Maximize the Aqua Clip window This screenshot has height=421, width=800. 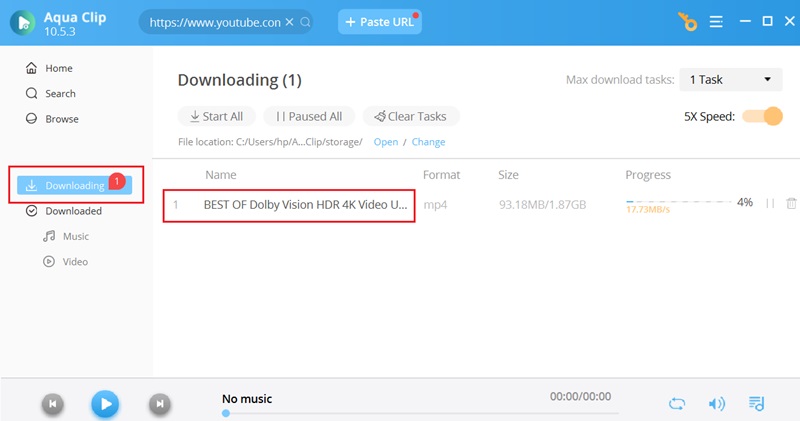click(x=767, y=21)
